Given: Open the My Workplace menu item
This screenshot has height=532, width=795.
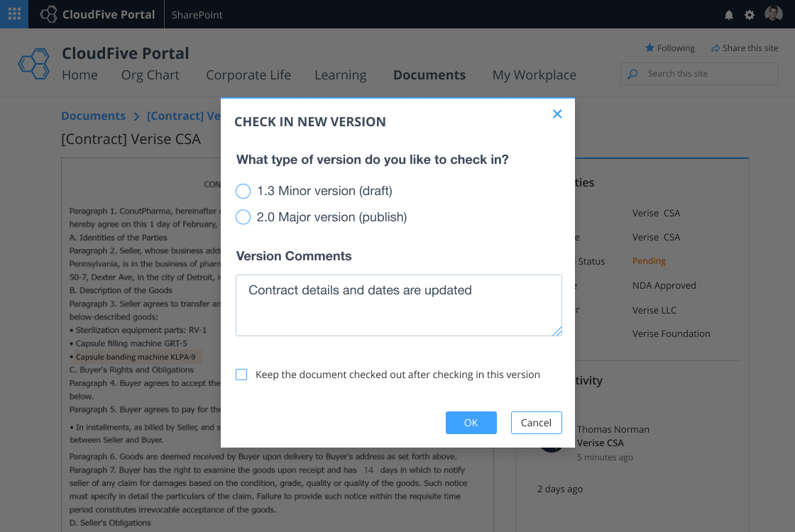Looking at the screenshot, I should pyautogui.click(x=534, y=75).
